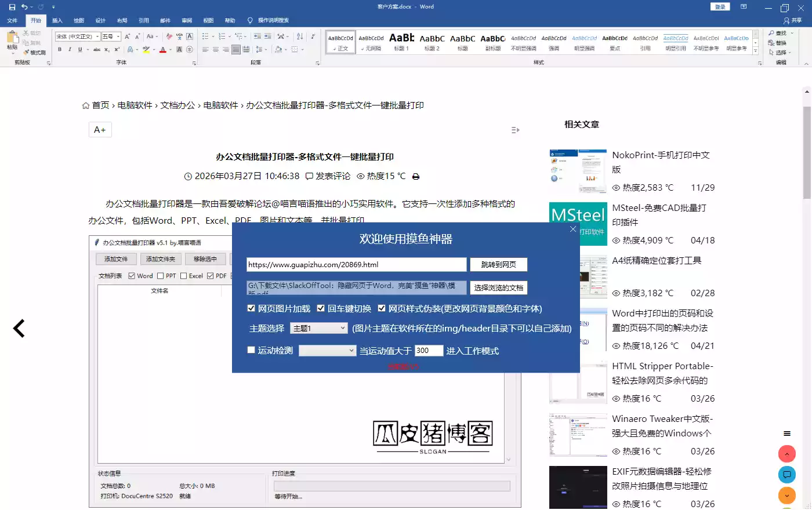812x510 pixels.
Task: Insert a bulleted list
Action: pos(205,36)
